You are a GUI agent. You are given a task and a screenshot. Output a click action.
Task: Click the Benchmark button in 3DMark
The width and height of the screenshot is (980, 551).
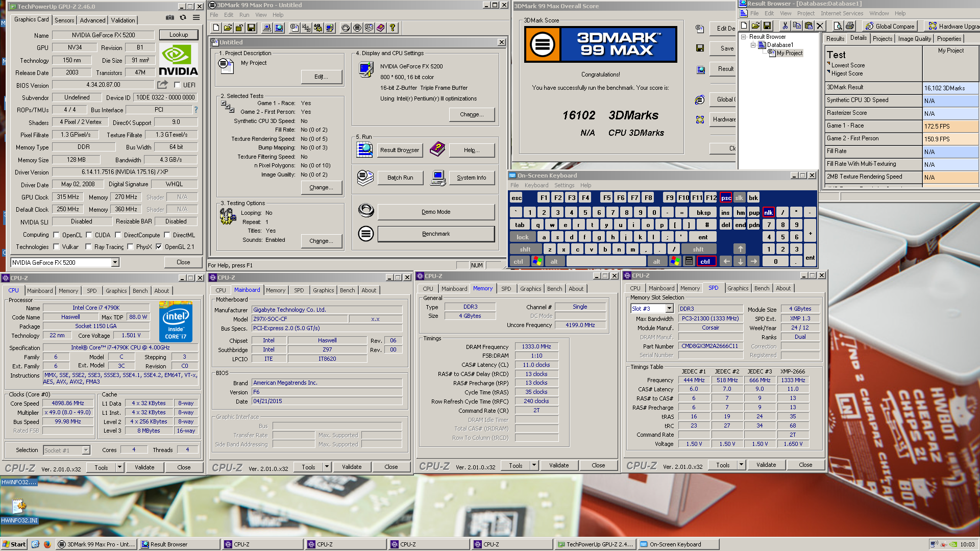(x=436, y=234)
